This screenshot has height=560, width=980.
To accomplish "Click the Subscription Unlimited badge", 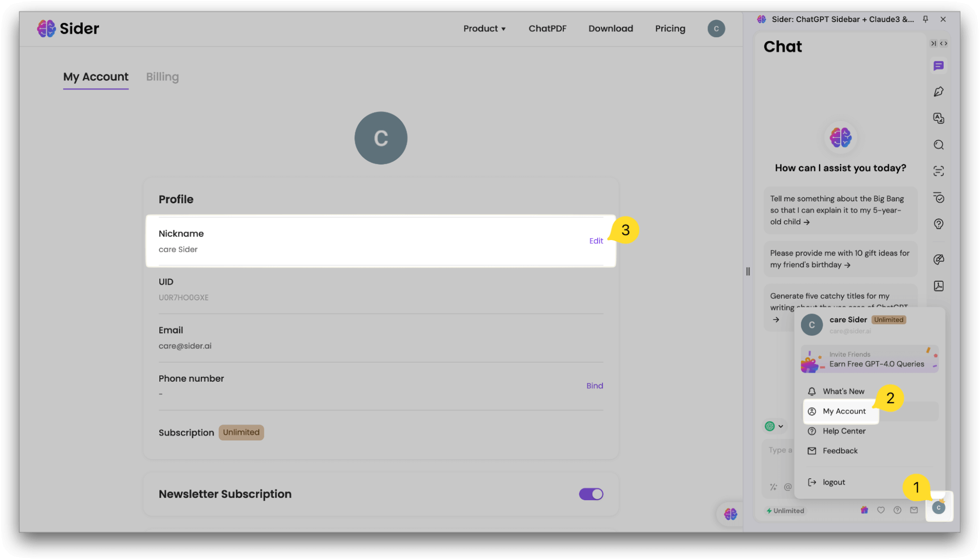I will tap(241, 432).
